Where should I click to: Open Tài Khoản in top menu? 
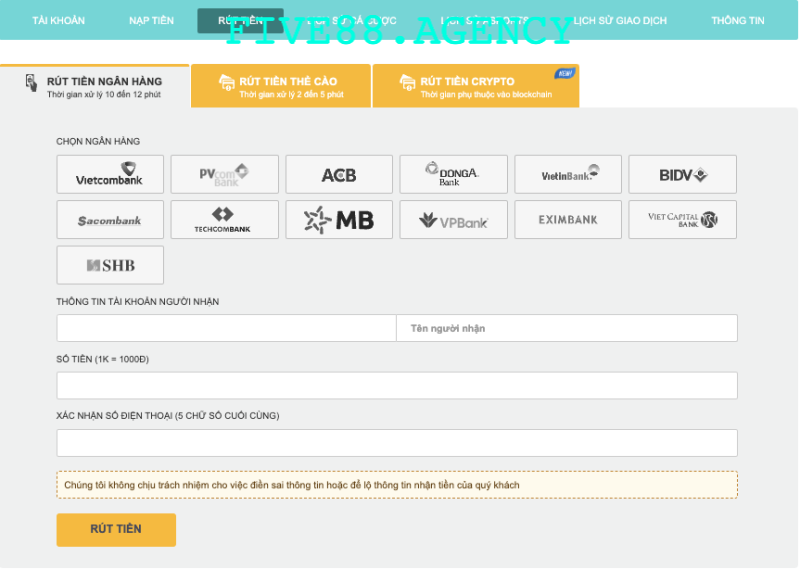(x=58, y=20)
